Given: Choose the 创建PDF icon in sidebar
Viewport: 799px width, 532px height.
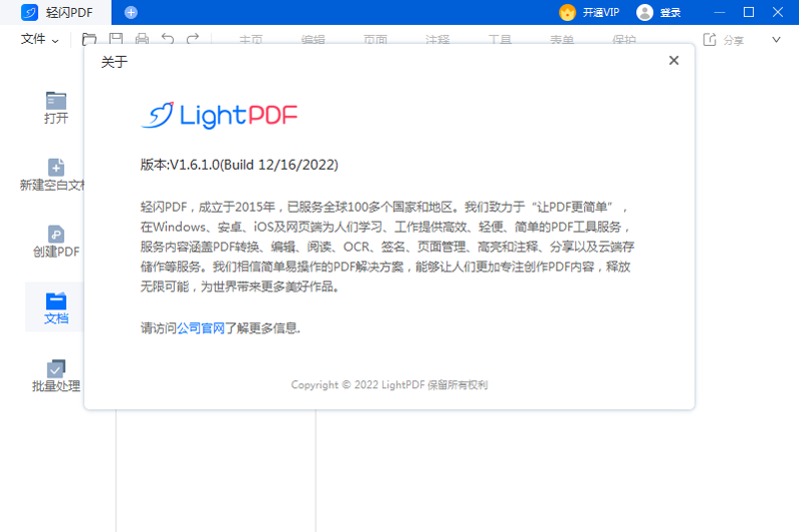Looking at the screenshot, I should point(56,235).
